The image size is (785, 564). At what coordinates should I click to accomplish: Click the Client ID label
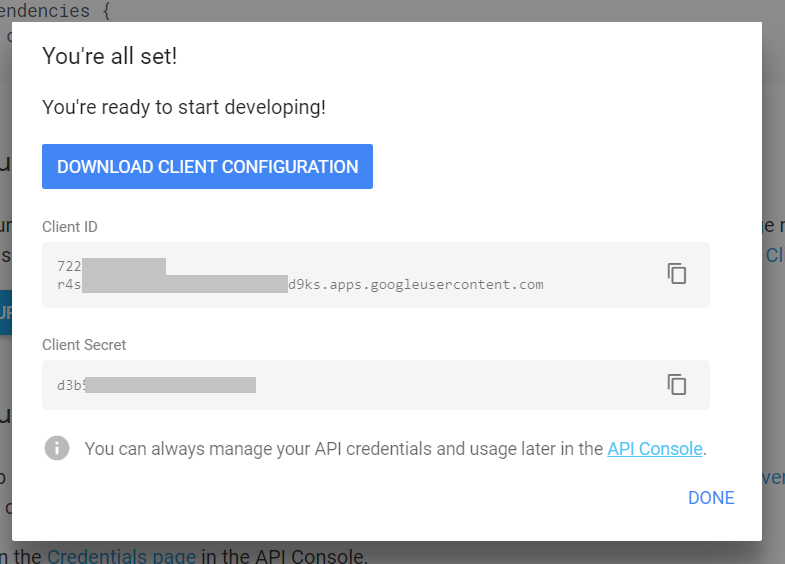pyautogui.click(x=70, y=227)
